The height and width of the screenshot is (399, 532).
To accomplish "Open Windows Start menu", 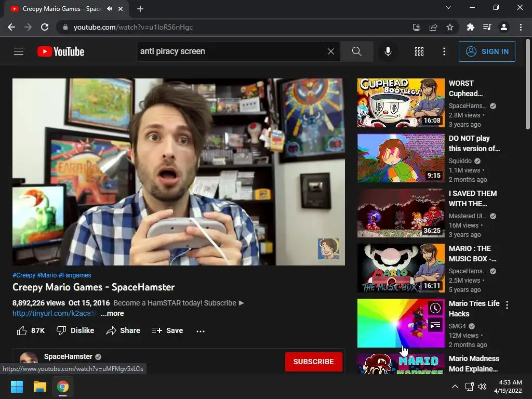I will pyautogui.click(x=17, y=387).
